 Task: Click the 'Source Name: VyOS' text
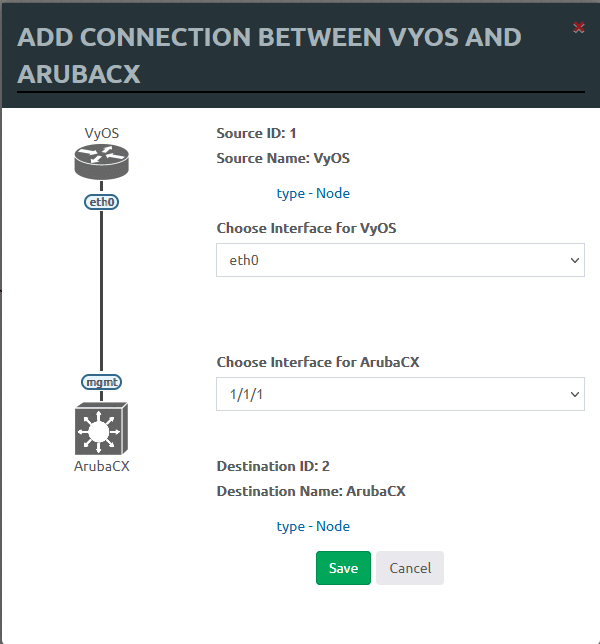coord(283,157)
